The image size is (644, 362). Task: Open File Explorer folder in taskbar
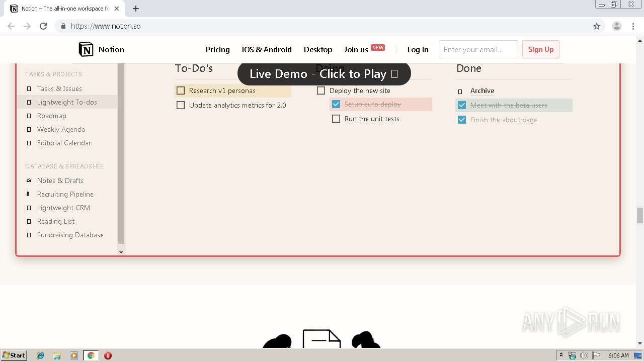point(57,355)
